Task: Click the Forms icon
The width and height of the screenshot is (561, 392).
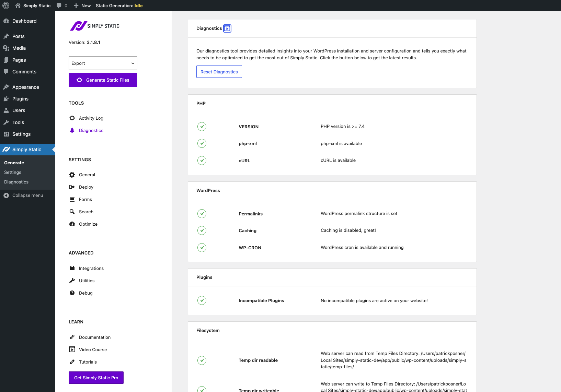Action: tap(72, 199)
